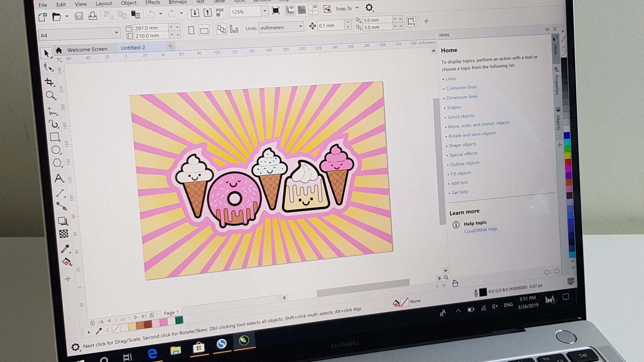Viewport: 644px width, 362px height.
Task: Open the zoom level 125% dropdown
Action: tap(265, 11)
